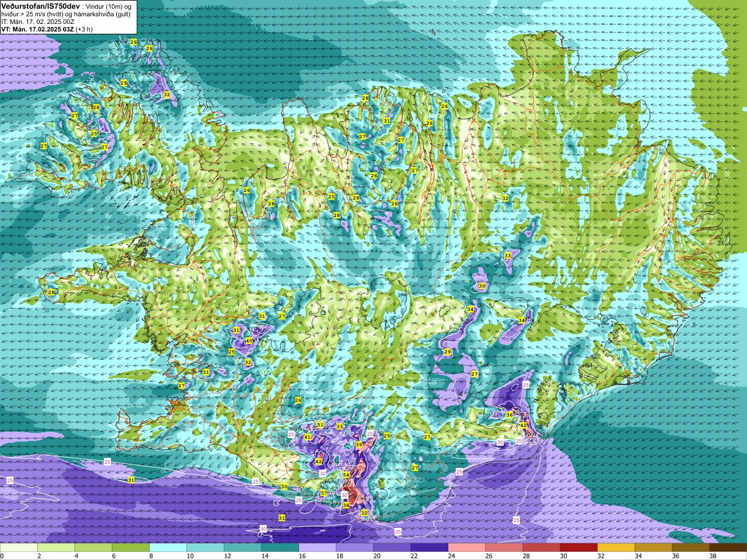Select the "VT: Mán. 17.02.2025 03Z" valid time line

click(x=37, y=29)
